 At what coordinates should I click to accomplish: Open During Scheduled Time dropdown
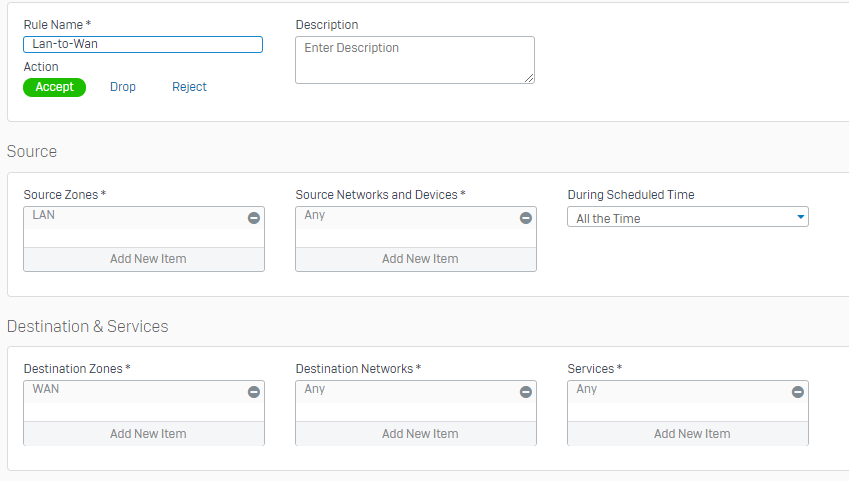[x=687, y=218]
